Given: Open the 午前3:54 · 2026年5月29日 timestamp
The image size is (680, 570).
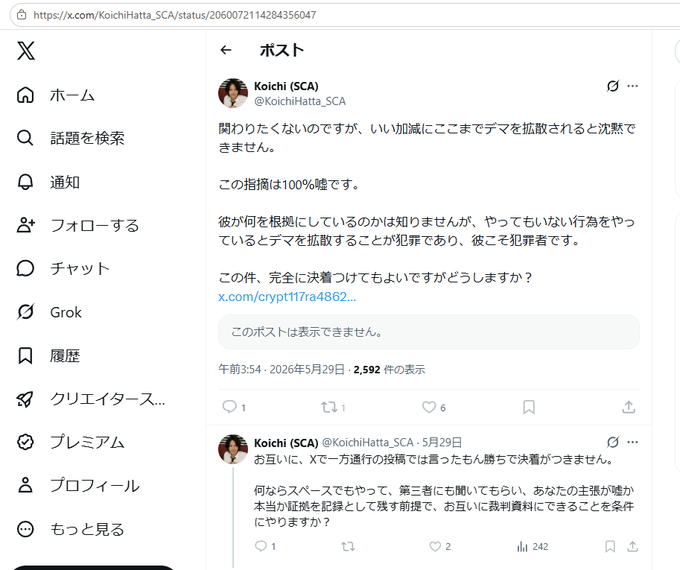Looking at the screenshot, I should (x=281, y=370).
